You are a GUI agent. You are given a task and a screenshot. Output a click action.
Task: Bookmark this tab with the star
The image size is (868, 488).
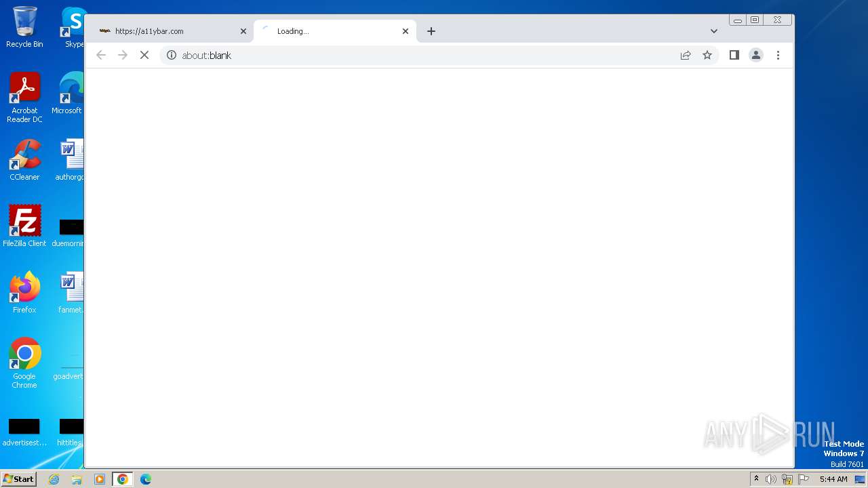(707, 55)
